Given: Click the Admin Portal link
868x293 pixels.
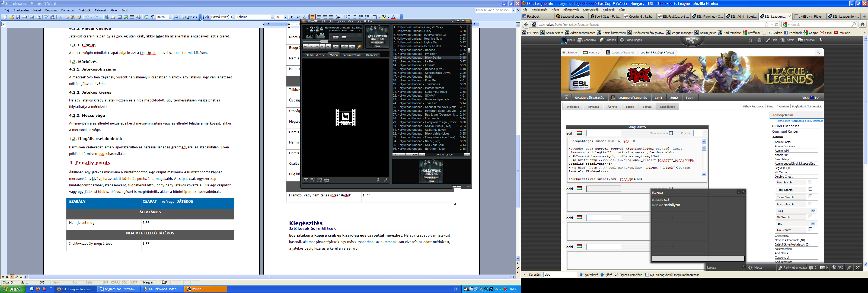Looking at the screenshot, I should pos(783,142).
